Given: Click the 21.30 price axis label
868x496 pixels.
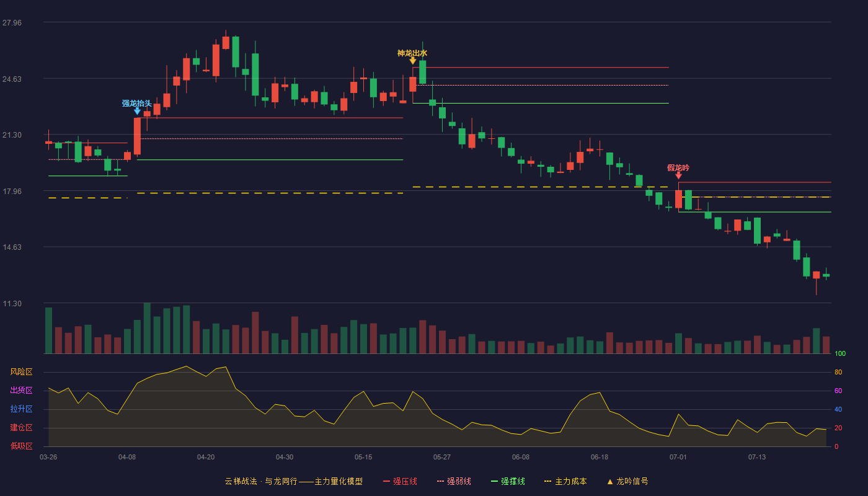Looking at the screenshot, I should [12, 135].
